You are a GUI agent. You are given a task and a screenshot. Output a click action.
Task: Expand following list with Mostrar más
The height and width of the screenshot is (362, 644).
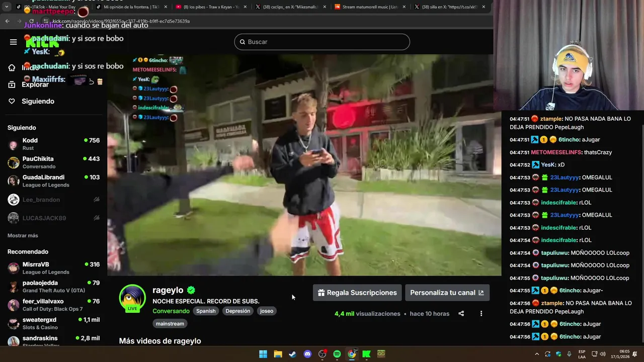point(23,236)
